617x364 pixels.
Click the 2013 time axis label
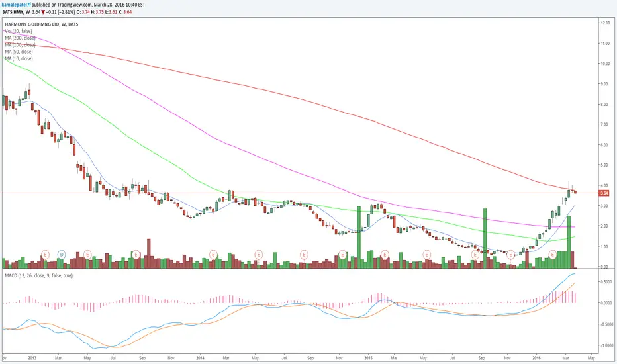point(32,358)
